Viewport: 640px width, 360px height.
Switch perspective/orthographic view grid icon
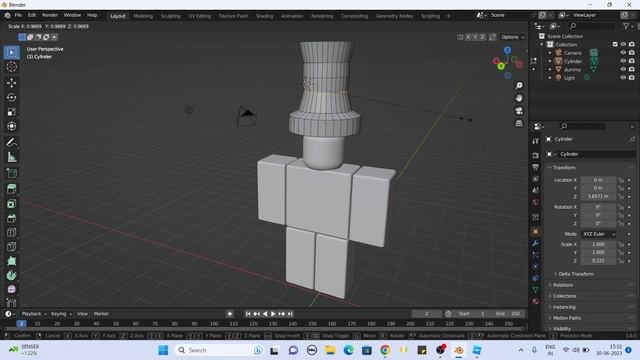(x=519, y=123)
